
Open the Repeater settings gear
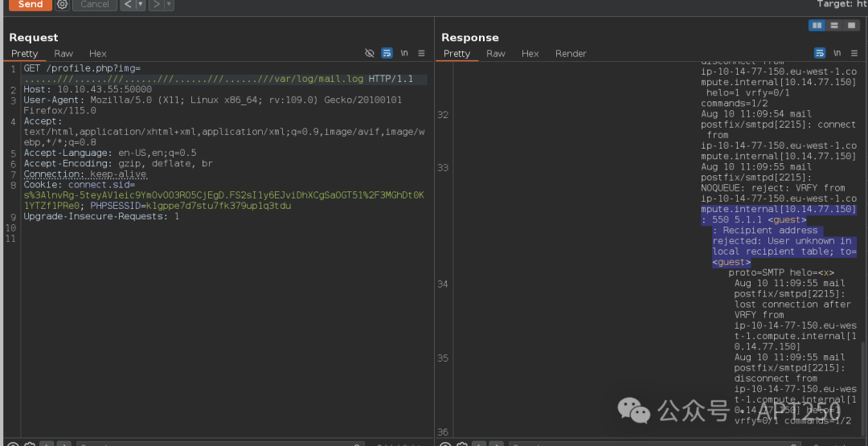point(63,5)
